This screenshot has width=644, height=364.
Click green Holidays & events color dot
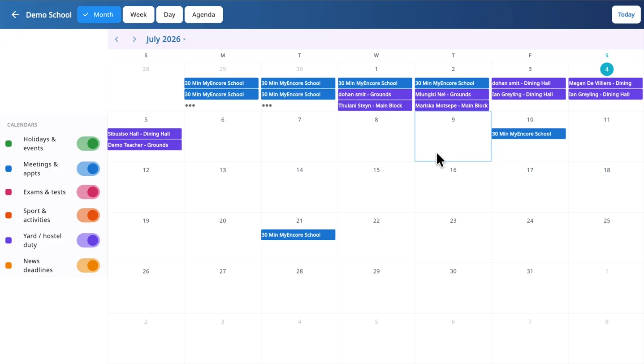click(9, 144)
